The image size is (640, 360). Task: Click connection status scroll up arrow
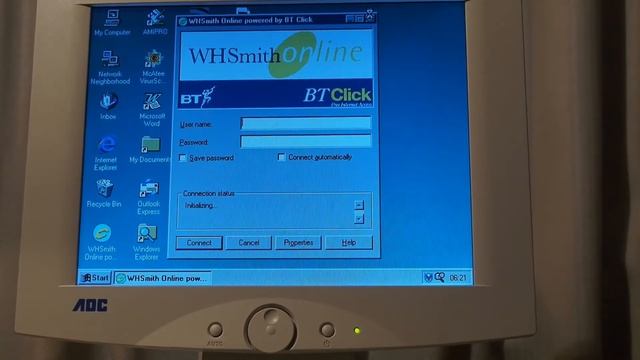coord(359,205)
